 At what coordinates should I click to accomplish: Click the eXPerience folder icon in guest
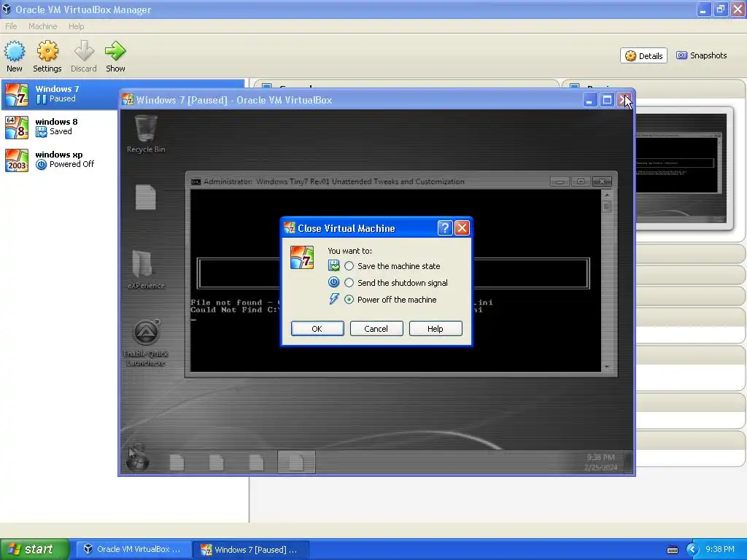pyautogui.click(x=146, y=270)
